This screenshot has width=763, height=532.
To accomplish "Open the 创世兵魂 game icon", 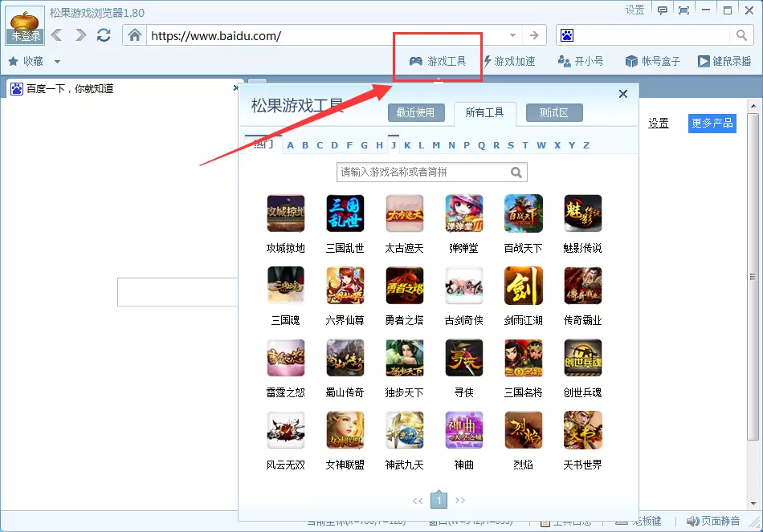I will point(582,358).
